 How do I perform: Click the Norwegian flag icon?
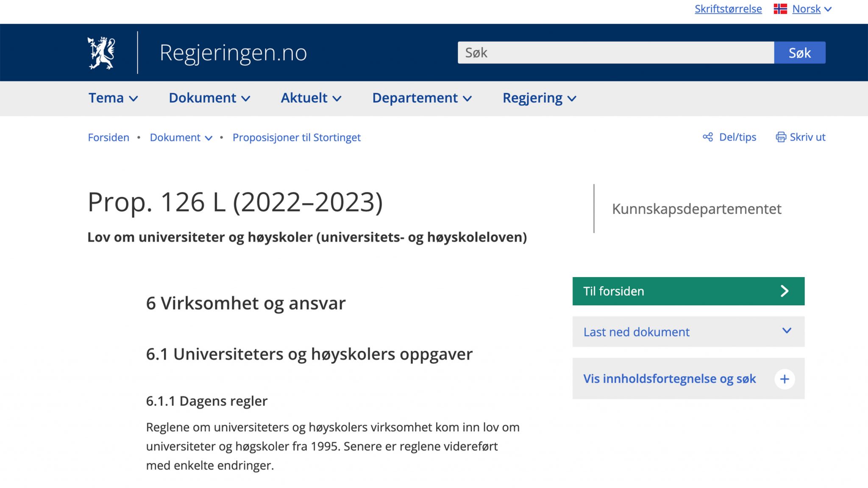pyautogui.click(x=780, y=9)
